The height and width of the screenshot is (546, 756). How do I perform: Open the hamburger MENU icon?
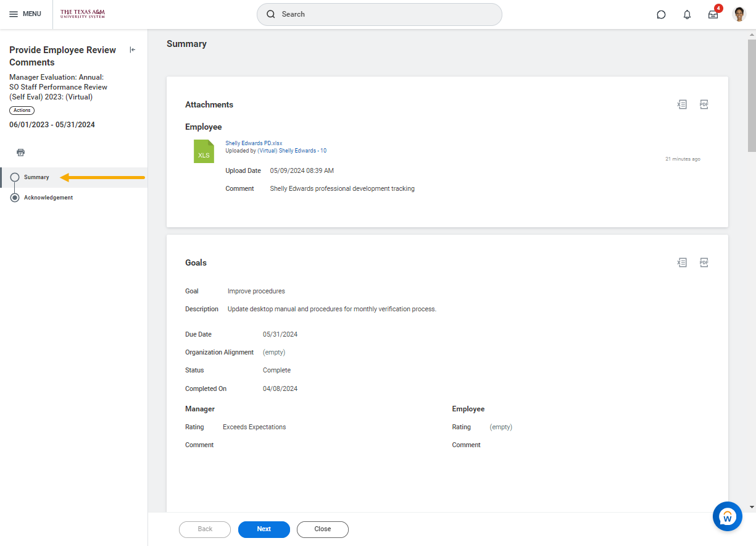coord(14,14)
